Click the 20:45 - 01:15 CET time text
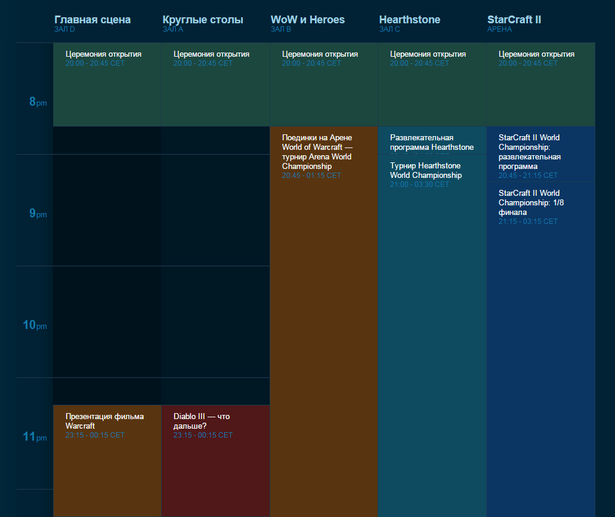The width and height of the screenshot is (615, 517). (311, 175)
